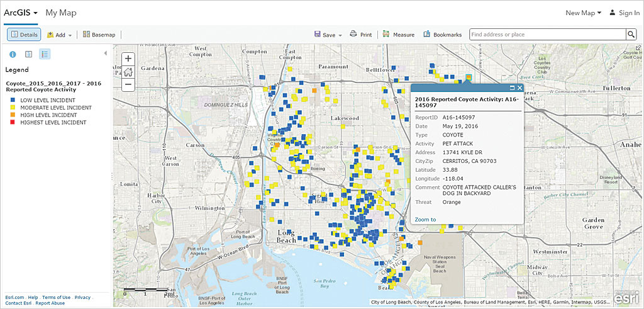The image size is (644, 309).
Task: Open the Basemap gallery
Action: click(x=99, y=35)
